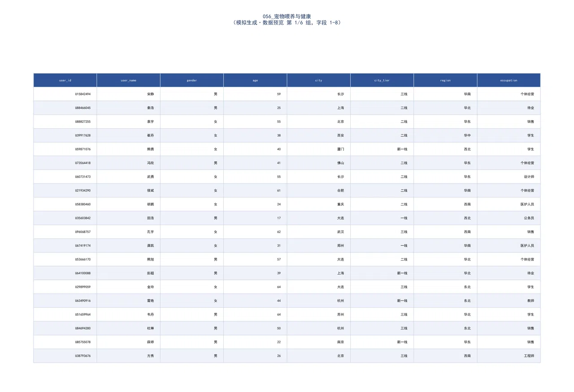Select the user_name column header
The image size is (574, 392).
129,80
